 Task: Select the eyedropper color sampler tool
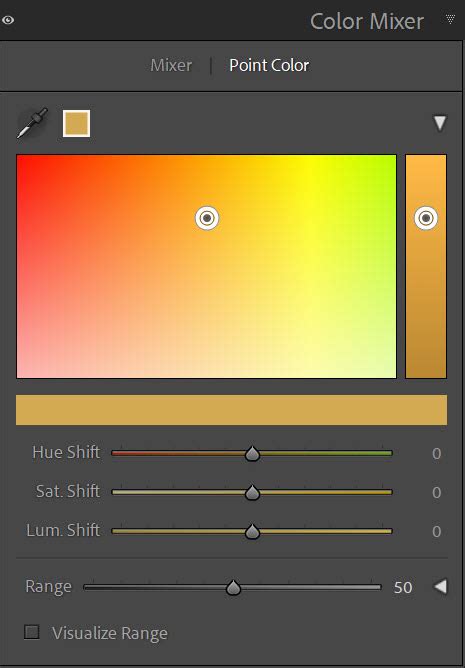click(32, 124)
